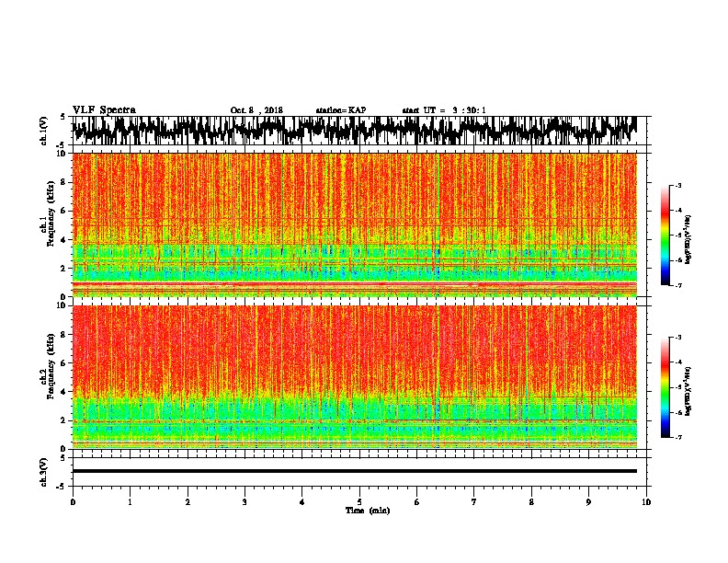Viewport: 728px width, 563px height.
Task: Click the "start UT = 3:30:1" text
Action: pyautogui.click(x=444, y=110)
